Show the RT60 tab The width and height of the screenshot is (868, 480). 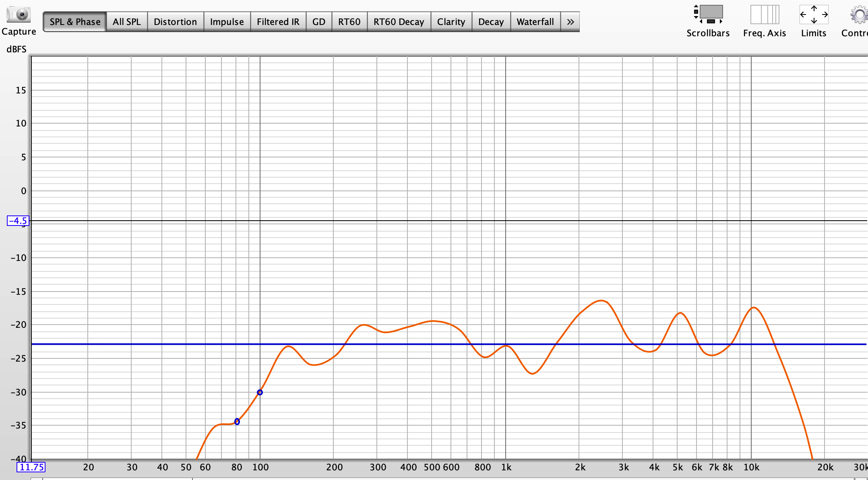[349, 22]
